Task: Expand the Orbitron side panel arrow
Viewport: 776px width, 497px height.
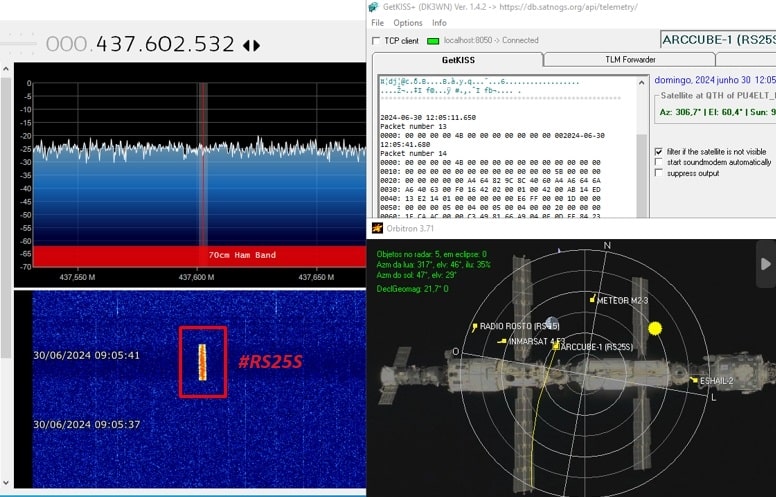Action: point(766,264)
